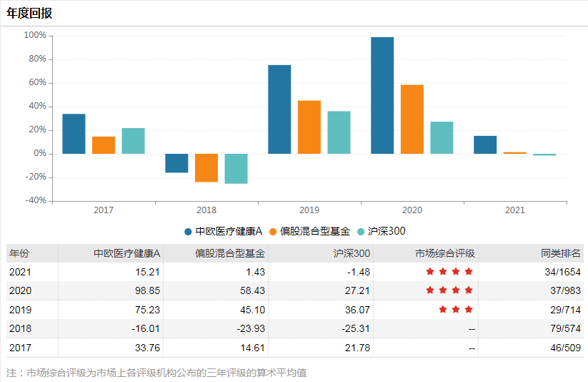The height and width of the screenshot is (382, 588).
Task: Click the blue legend dot for 中欧医疗健康A
Action: (x=188, y=231)
